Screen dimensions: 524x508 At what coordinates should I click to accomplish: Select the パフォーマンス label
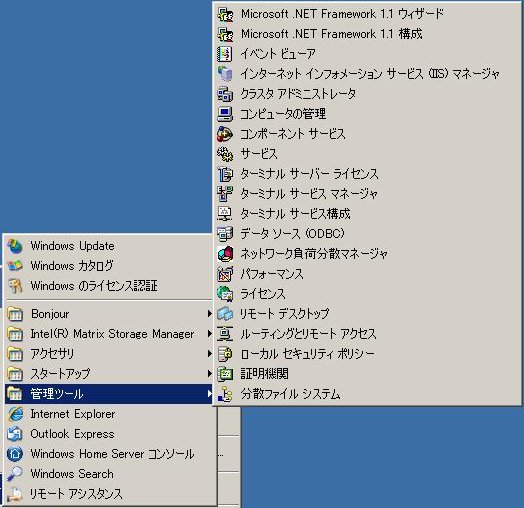[272, 274]
